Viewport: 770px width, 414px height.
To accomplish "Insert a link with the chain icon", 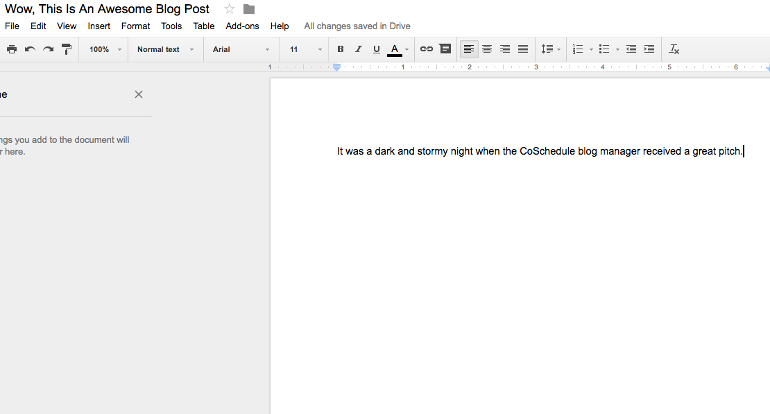I will coord(426,49).
